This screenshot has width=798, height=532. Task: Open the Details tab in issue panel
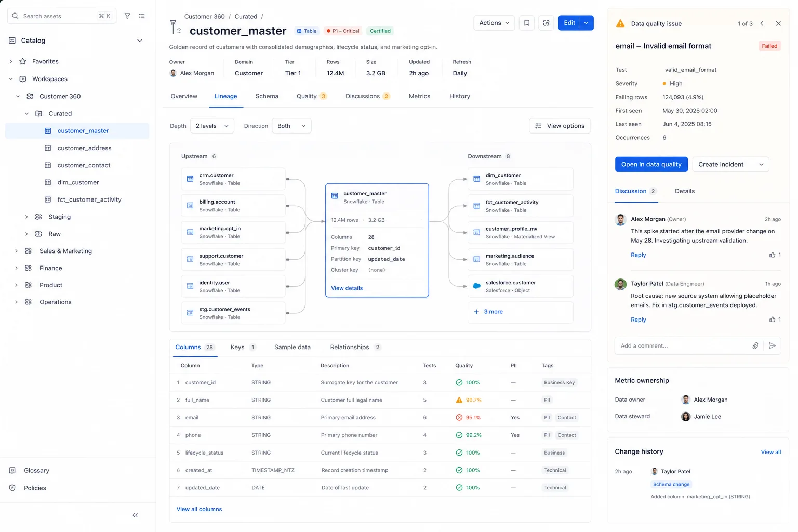tap(685, 191)
